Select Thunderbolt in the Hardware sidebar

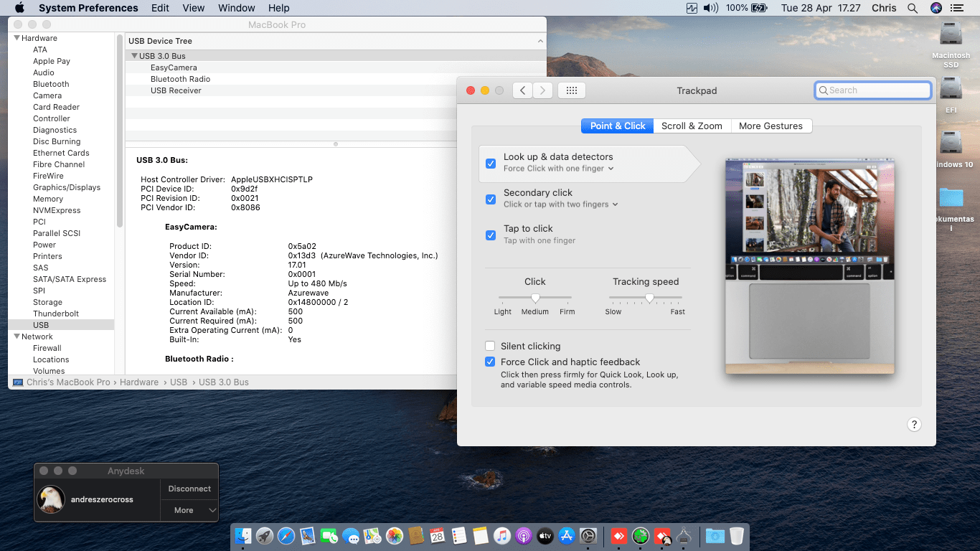[x=56, y=314]
